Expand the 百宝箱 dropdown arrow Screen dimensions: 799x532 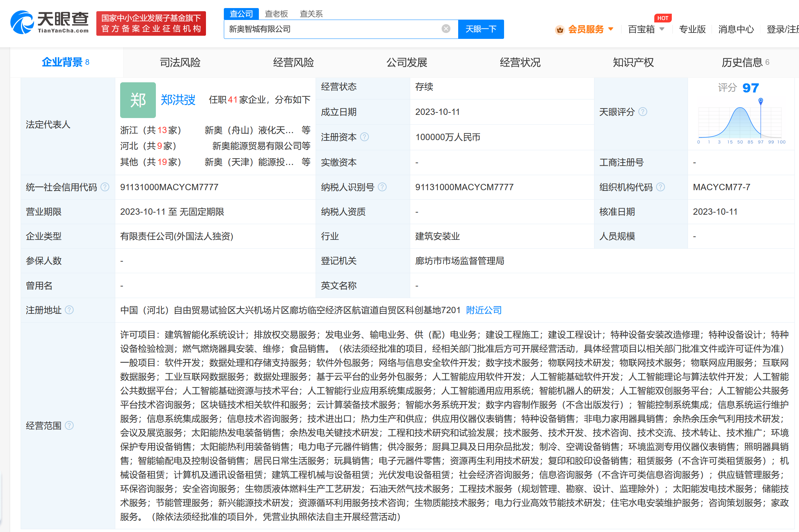pyautogui.click(x=662, y=29)
